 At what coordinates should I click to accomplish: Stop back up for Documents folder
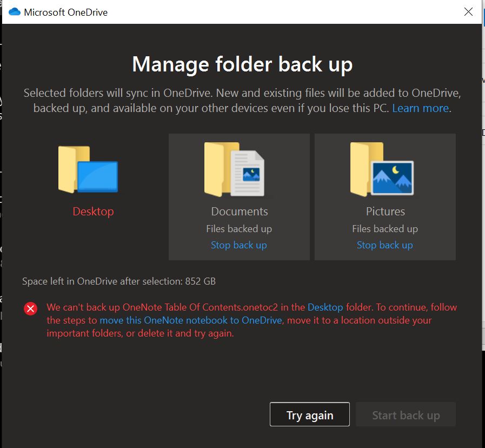(239, 245)
